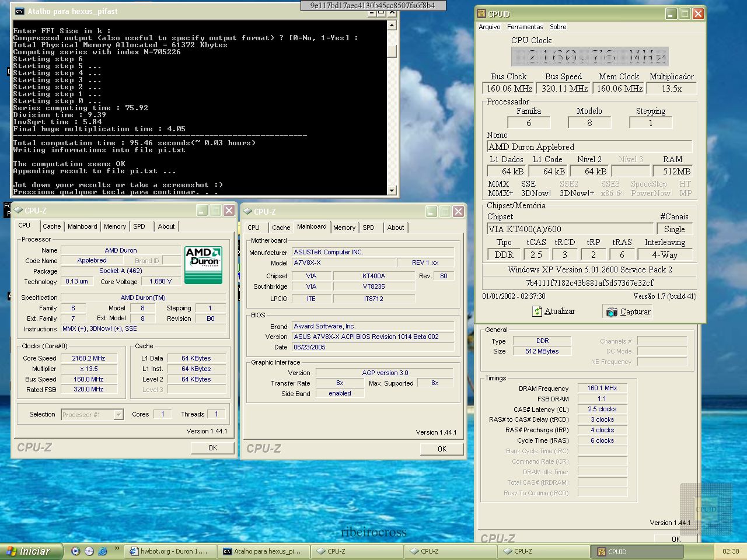Click the Core Voltage 1.680 V value

pyautogui.click(x=160, y=281)
